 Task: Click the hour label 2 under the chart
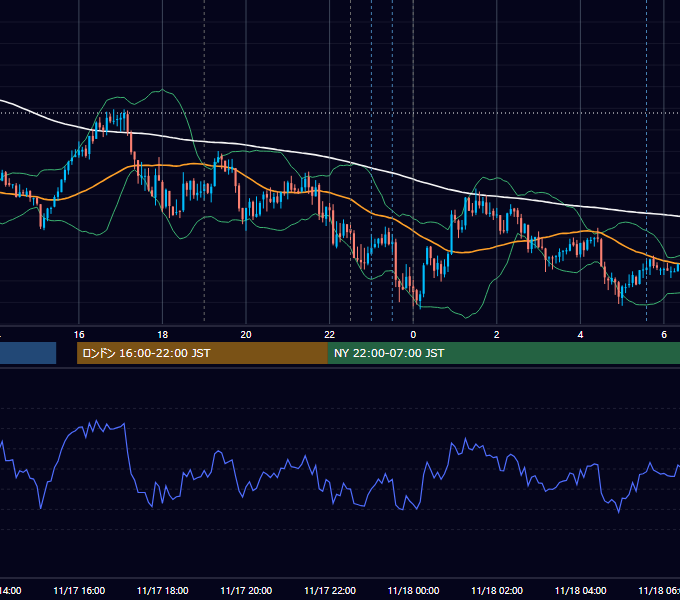(x=497, y=335)
